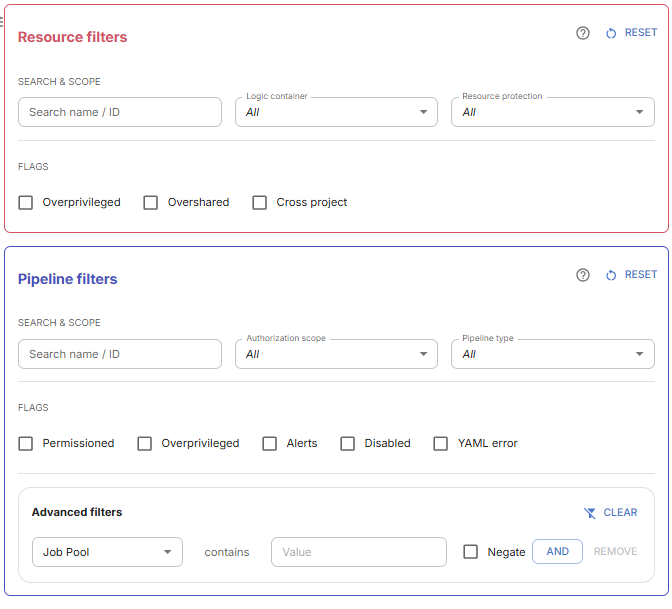Open the Job Pool field dropdown
Image resolution: width=672 pixels, height=609 pixels.
[x=108, y=552]
